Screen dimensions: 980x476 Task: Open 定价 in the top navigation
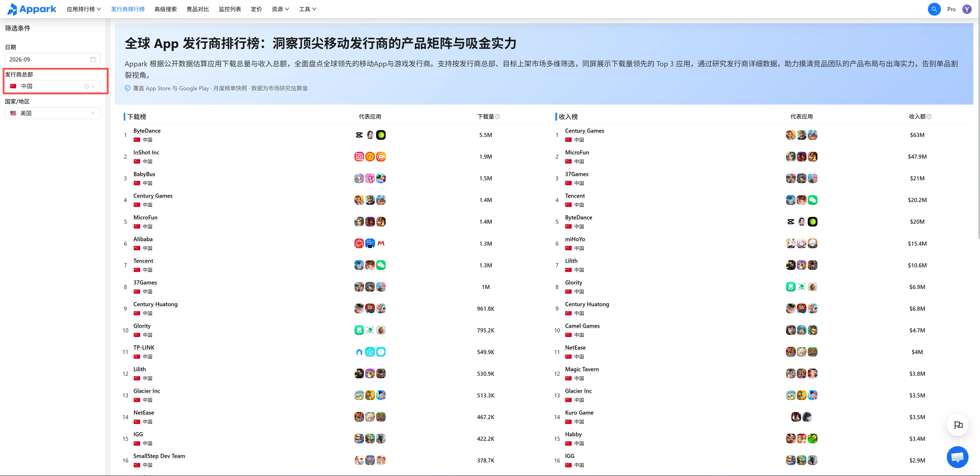256,9
